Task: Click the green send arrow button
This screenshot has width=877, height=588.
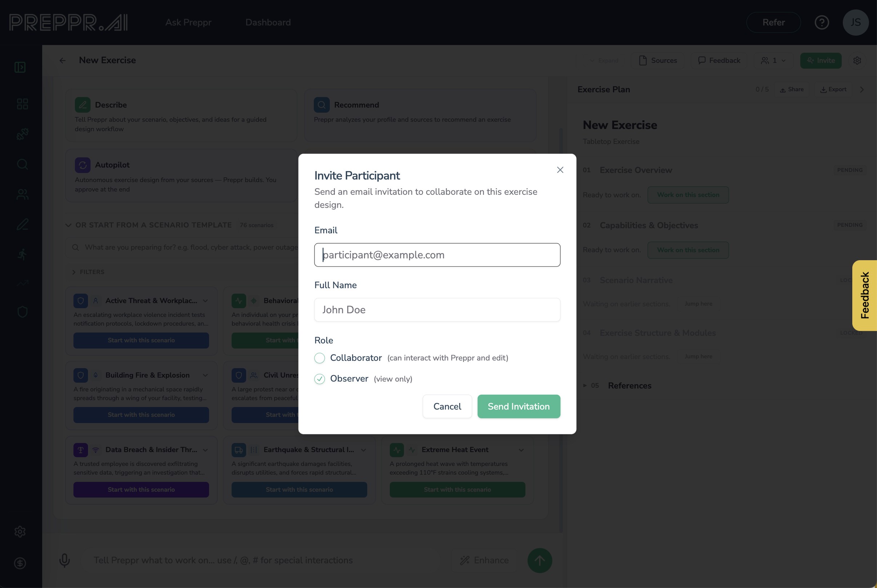Action: click(540, 560)
